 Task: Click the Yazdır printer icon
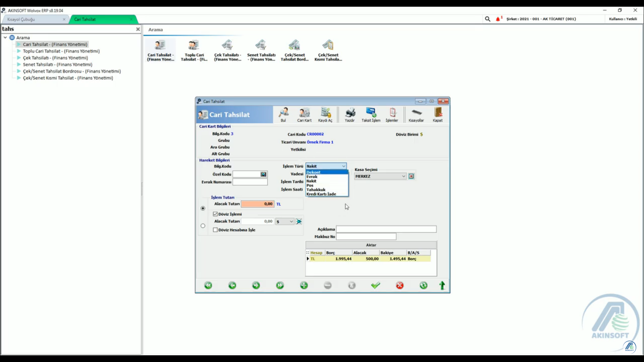[x=350, y=115]
